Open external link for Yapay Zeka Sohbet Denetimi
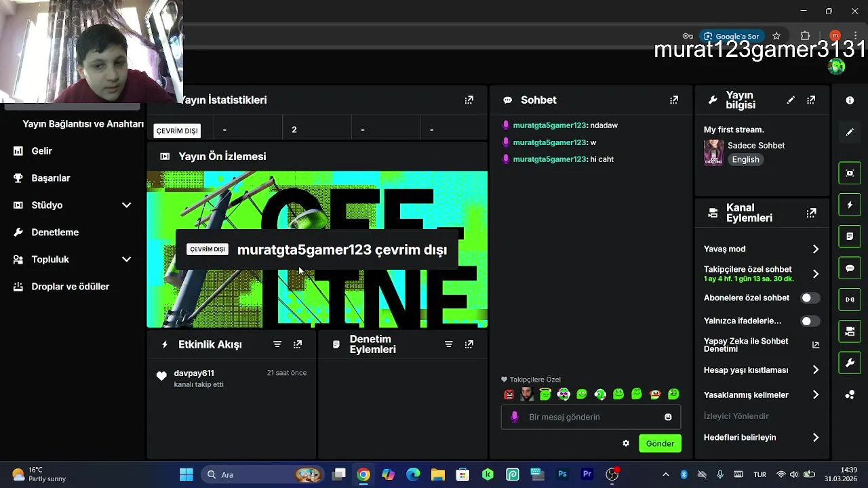This screenshot has width=868, height=488. (816, 345)
